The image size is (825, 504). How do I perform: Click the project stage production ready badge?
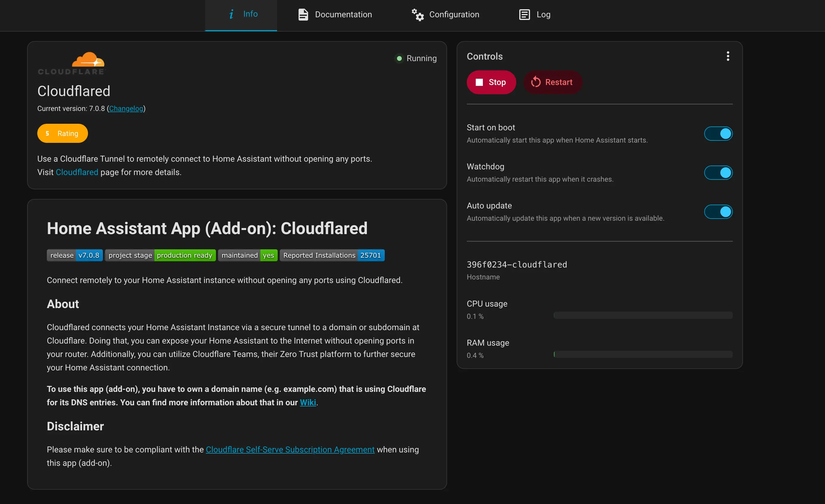pyautogui.click(x=160, y=255)
